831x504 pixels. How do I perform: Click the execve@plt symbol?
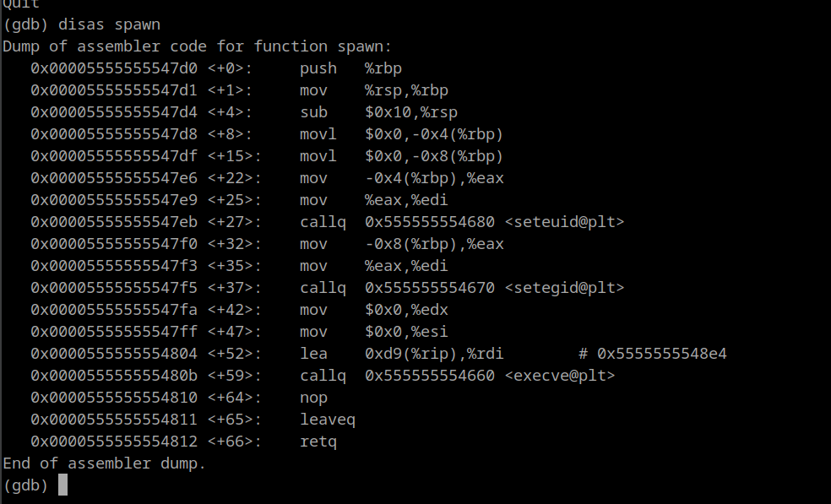560,376
